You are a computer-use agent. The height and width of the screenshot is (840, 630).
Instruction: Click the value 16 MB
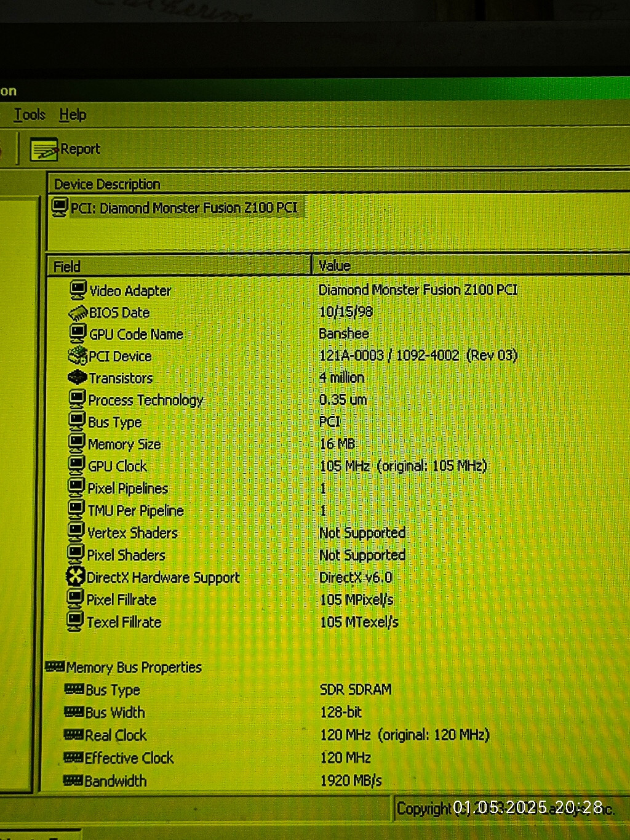pos(337,444)
